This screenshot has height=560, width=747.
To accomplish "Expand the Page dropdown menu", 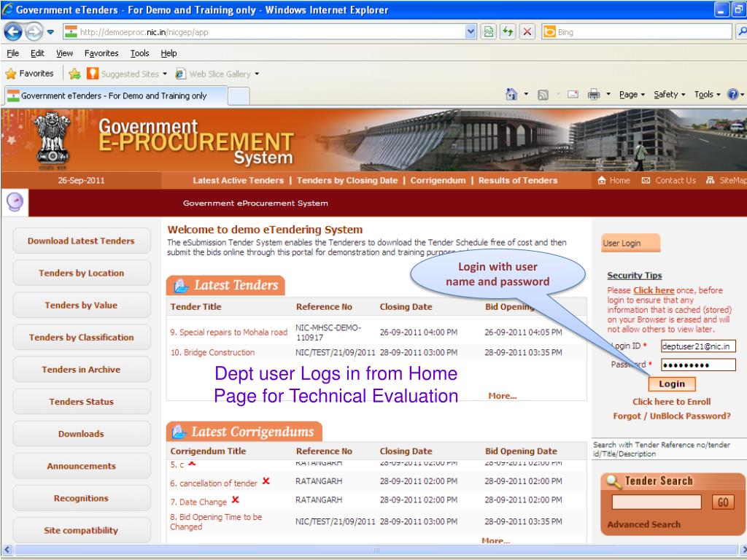I will (x=632, y=95).
